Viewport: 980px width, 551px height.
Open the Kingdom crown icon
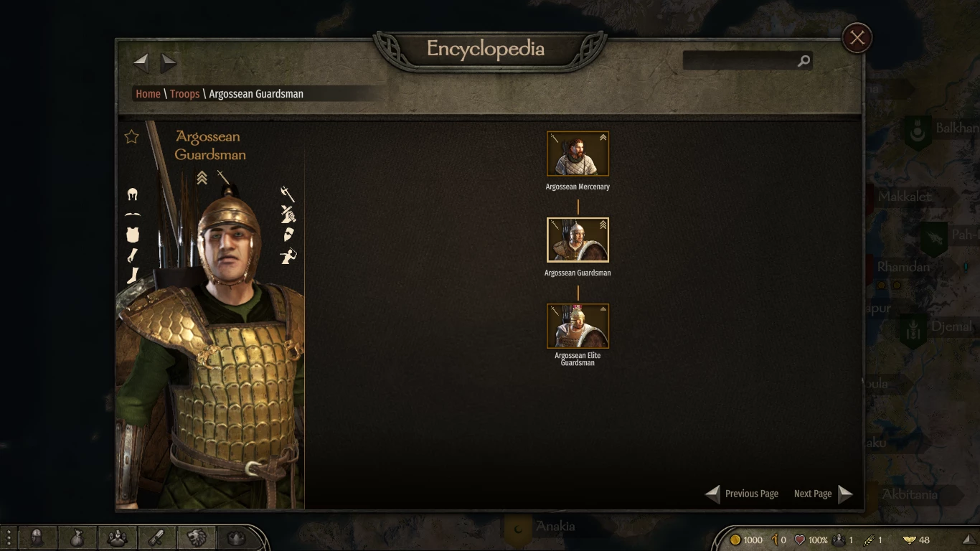(236, 538)
